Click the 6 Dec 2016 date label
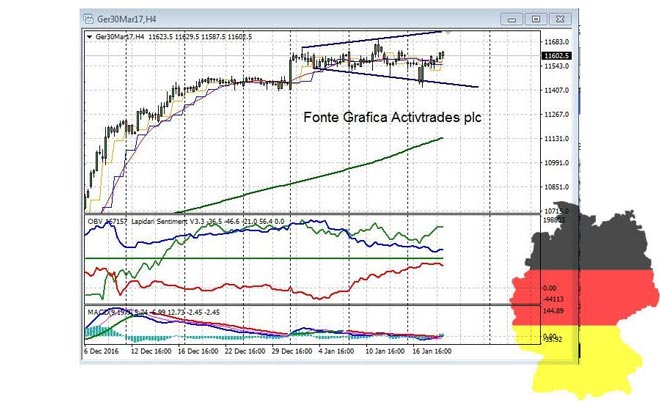 click(100, 353)
